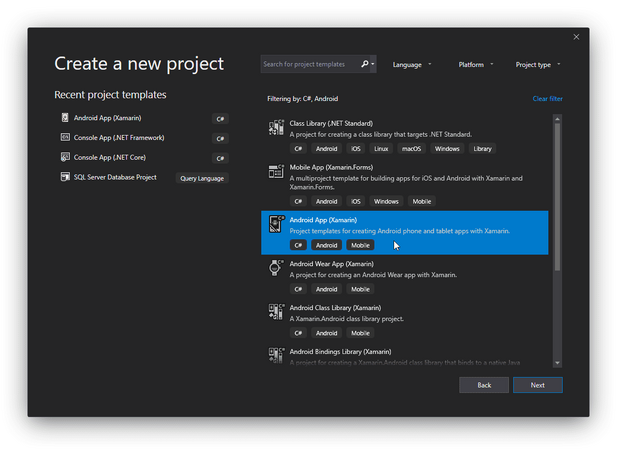Select Android App (Xamarin) in recent templates

click(107, 118)
